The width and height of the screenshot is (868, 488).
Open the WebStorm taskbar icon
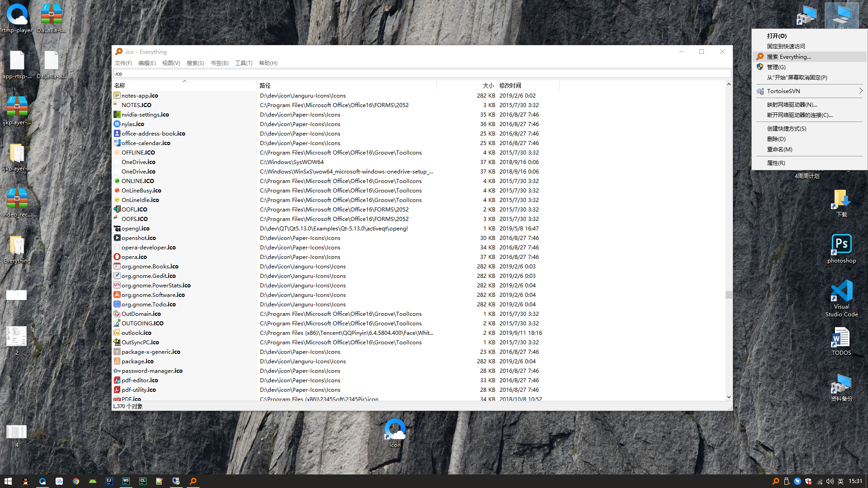[126, 481]
